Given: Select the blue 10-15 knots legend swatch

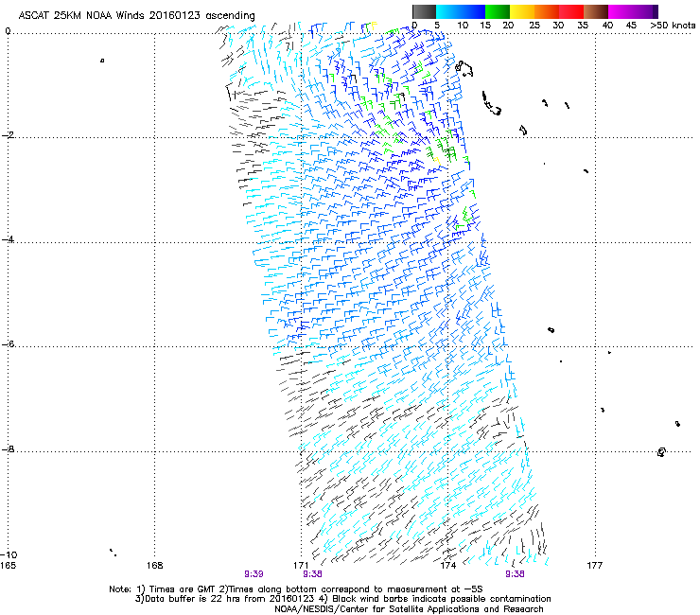Looking at the screenshot, I should (473, 11).
